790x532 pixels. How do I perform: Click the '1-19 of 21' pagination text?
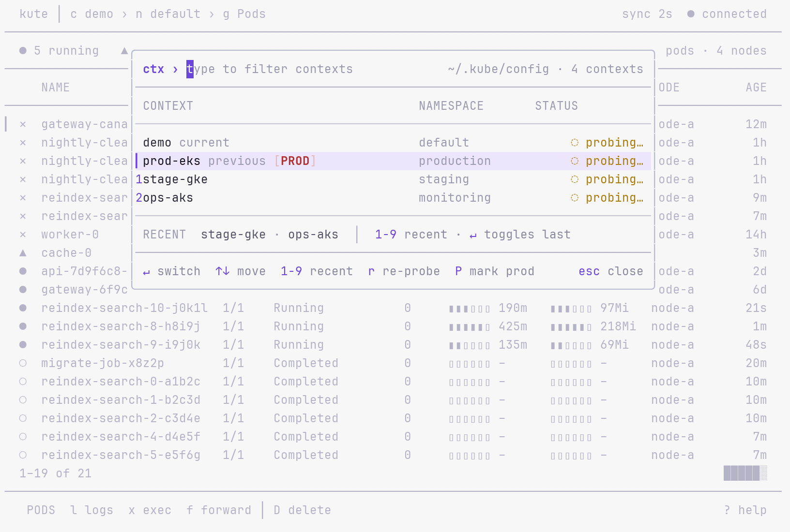click(56, 473)
